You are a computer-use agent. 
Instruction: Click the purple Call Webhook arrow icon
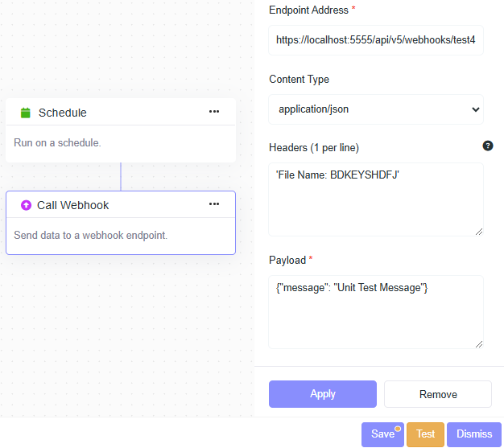(25, 205)
